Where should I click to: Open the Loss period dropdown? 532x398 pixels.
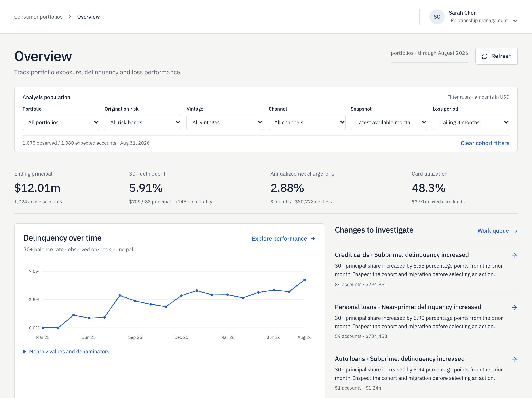coord(471,122)
